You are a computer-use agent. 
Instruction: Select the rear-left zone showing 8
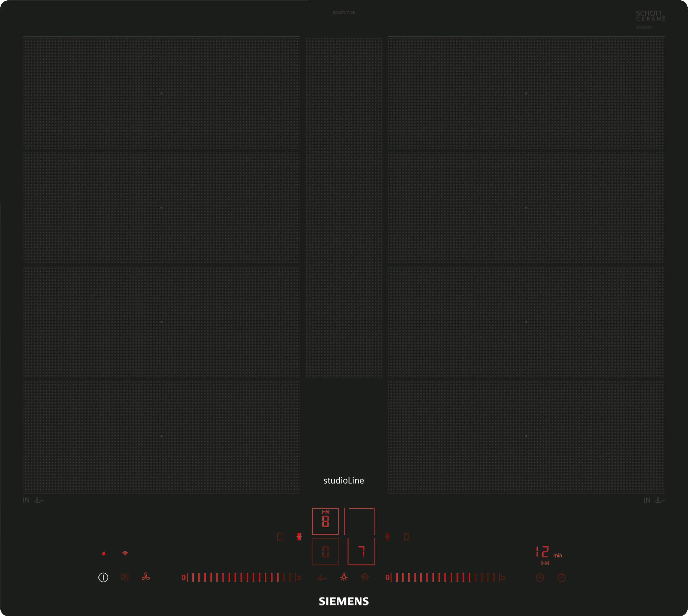click(325, 521)
